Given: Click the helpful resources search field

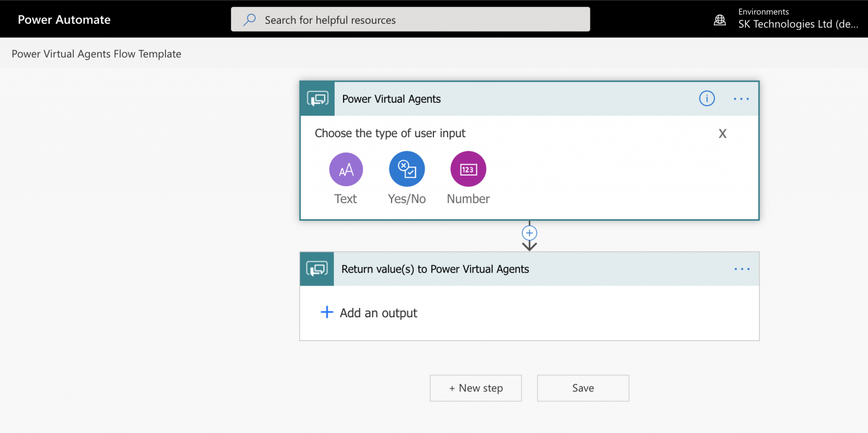Looking at the screenshot, I should [410, 19].
